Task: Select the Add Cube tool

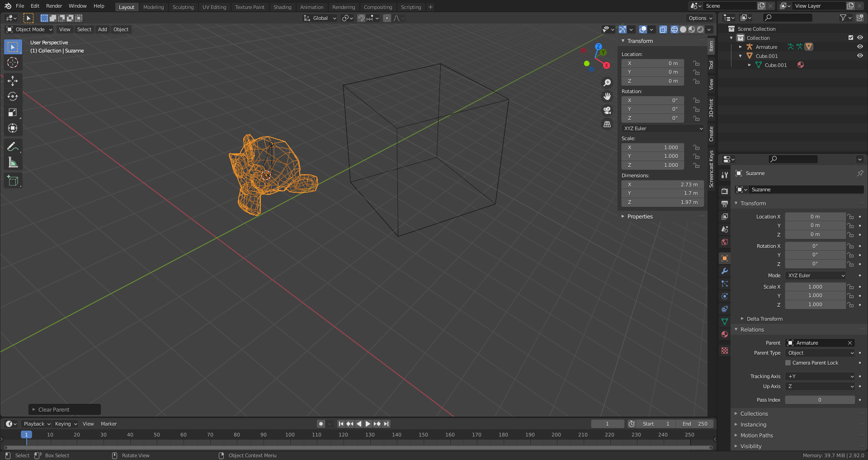Action: click(13, 181)
